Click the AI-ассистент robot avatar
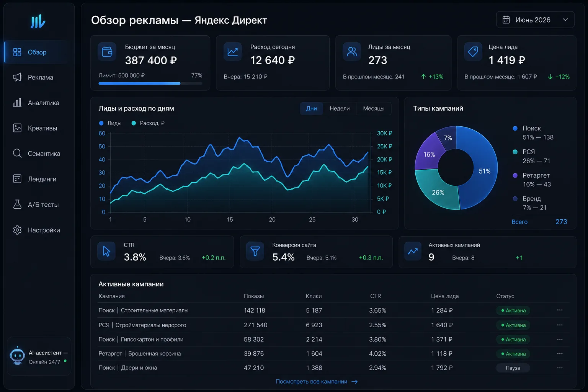The width and height of the screenshot is (588, 392). click(17, 356)
